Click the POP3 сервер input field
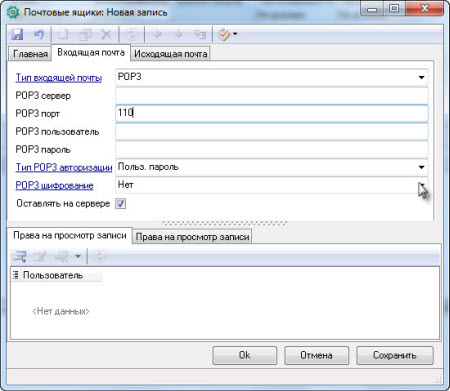Screen dimensions: 450x391 point(272,95)
